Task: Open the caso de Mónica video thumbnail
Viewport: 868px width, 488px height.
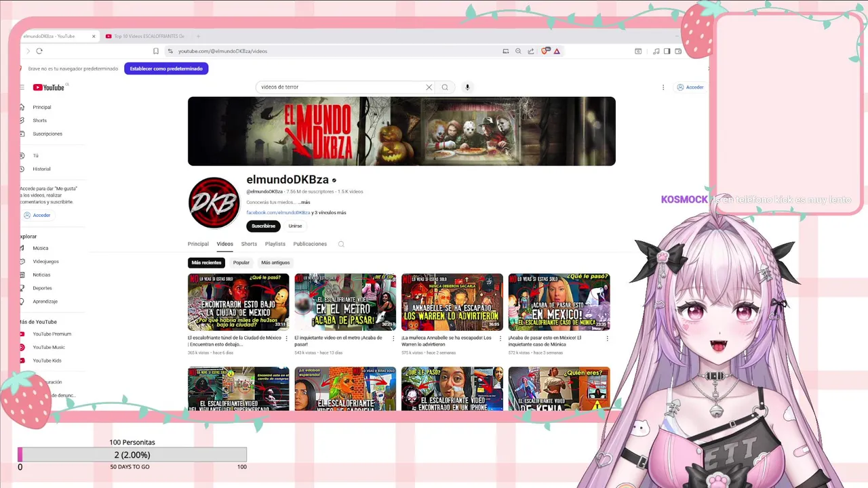Action: pyautogui.click(x=559, y=302)
